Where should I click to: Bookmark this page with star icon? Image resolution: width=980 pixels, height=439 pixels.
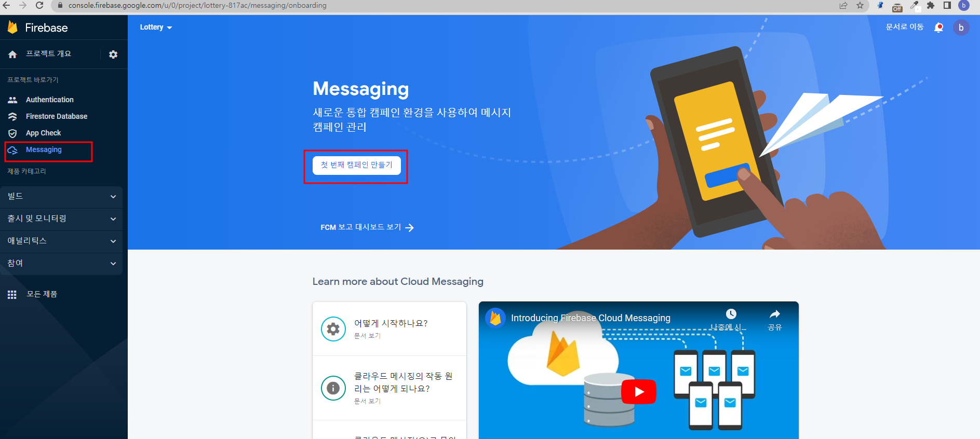(x=860, y=5)
